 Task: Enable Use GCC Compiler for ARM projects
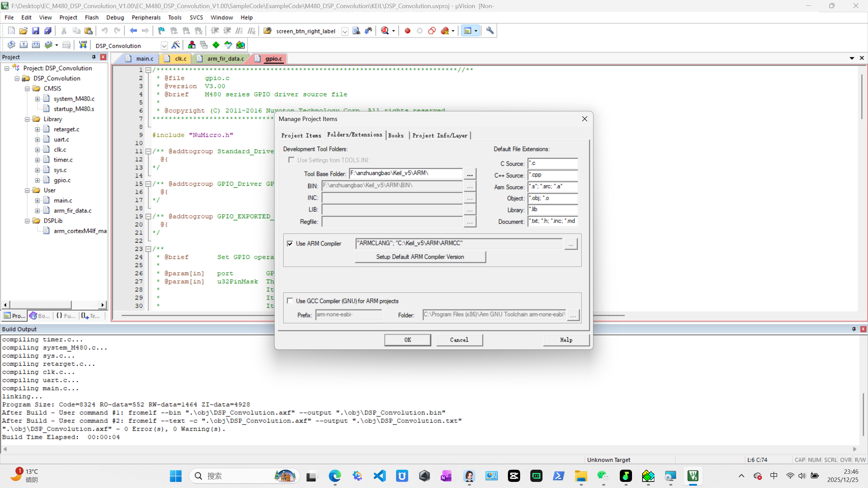click(x=290, y=301)
